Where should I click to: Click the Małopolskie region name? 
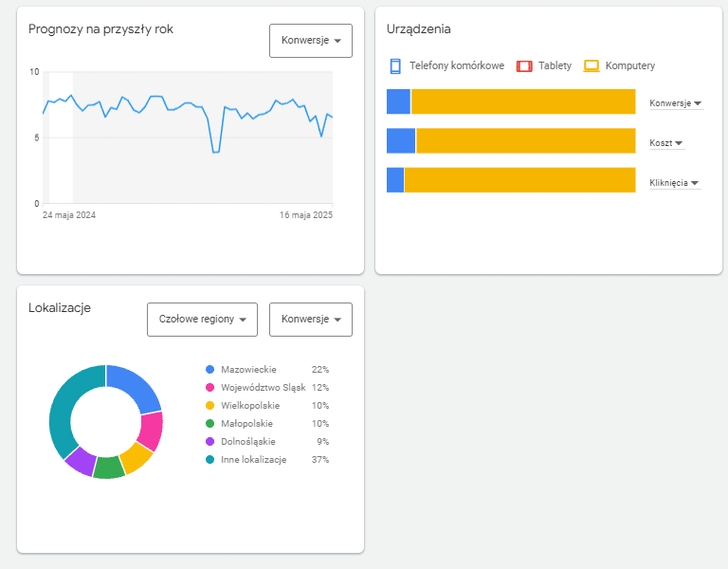click(x=246, y=424)
